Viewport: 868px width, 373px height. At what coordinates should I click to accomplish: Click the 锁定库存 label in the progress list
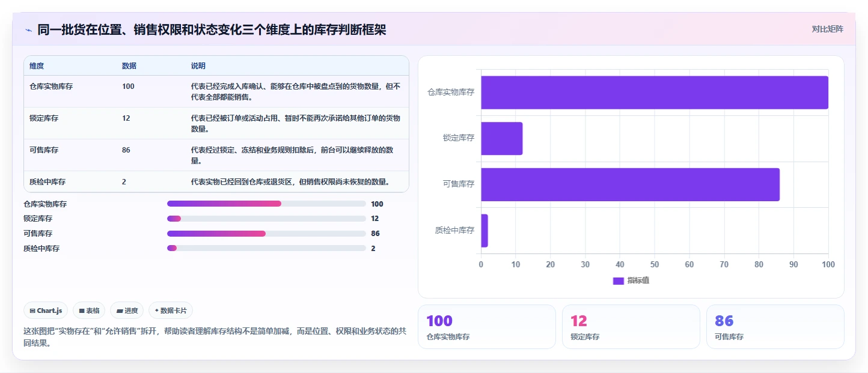click(x=38, y=219)
